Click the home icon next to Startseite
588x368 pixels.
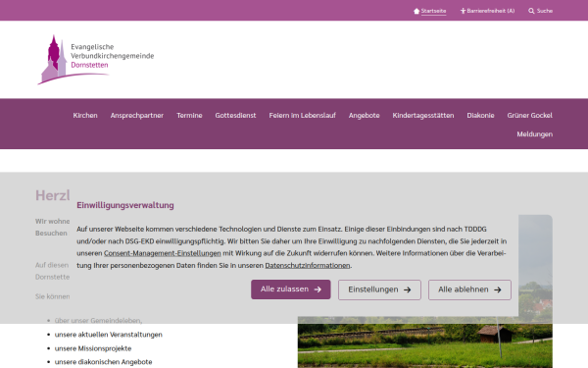click(x=416, y=11)
